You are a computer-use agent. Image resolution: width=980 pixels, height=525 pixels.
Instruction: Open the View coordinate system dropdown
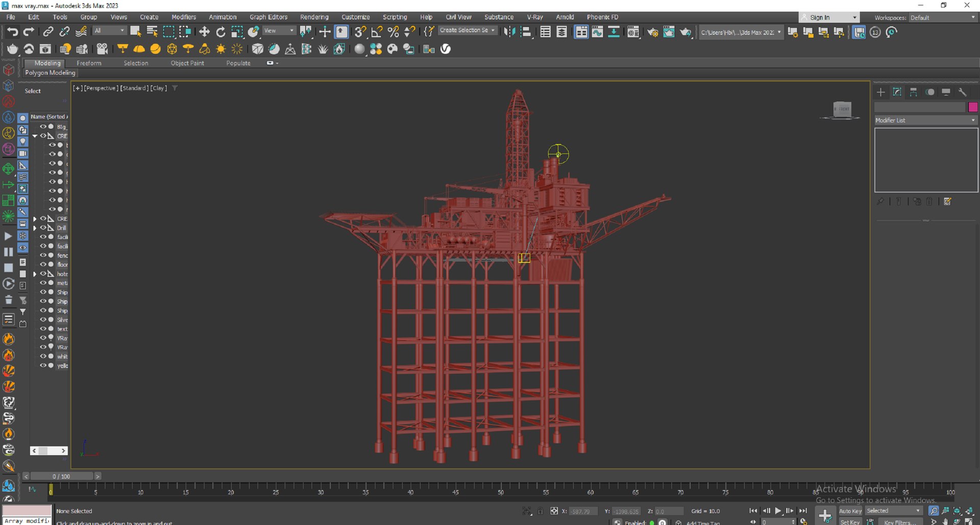click(x=279, y=31)
